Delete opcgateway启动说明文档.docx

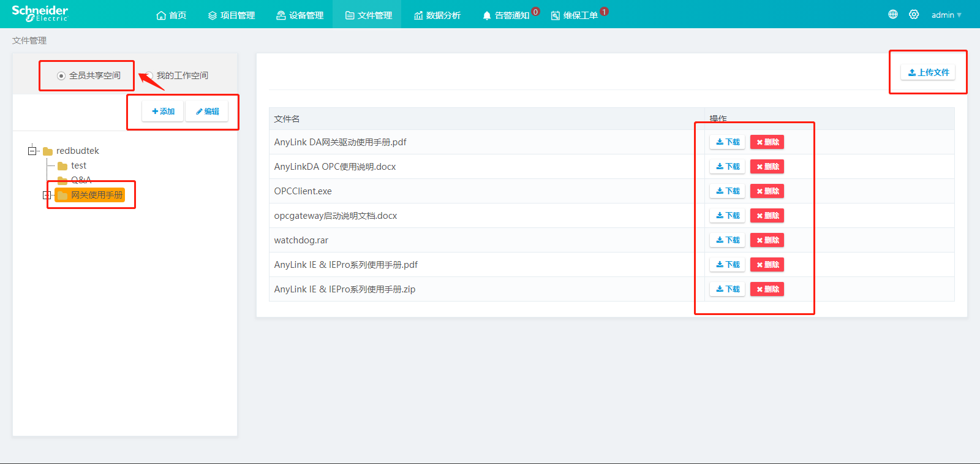point(767,216)
